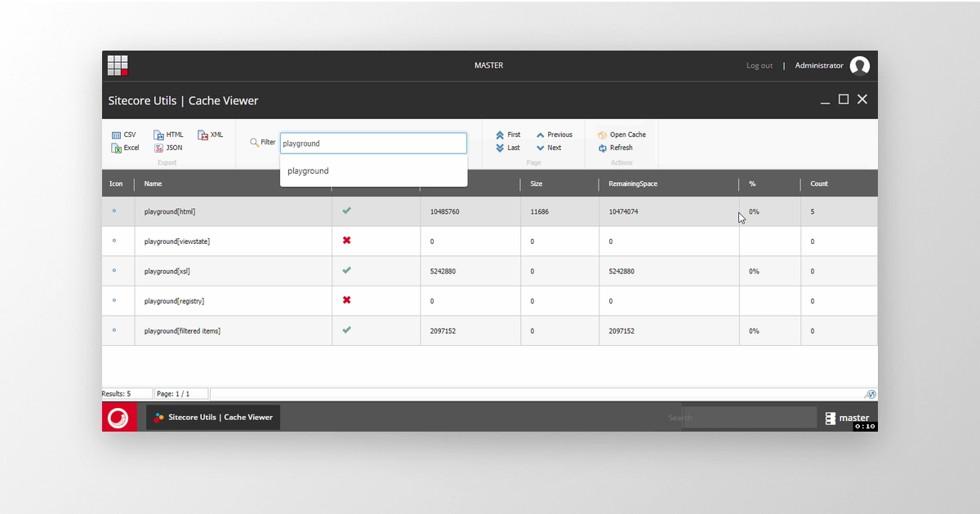The width and height of the screenshot is (980, 514).
Task: Select the playground[xsl] row name
Action: pos(167,272)
